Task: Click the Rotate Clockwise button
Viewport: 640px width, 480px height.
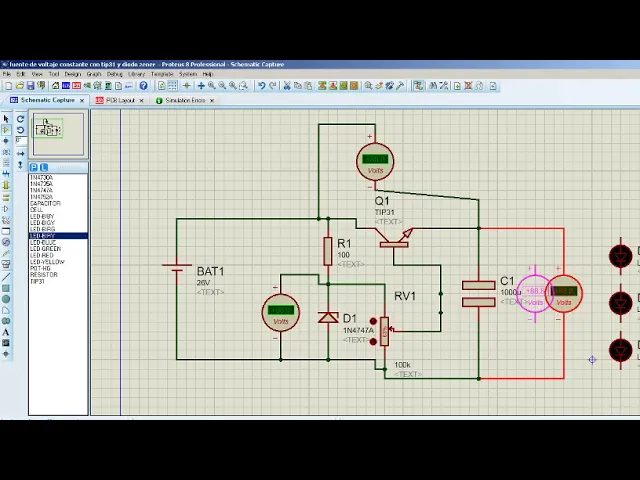Action: click(20, 119)
